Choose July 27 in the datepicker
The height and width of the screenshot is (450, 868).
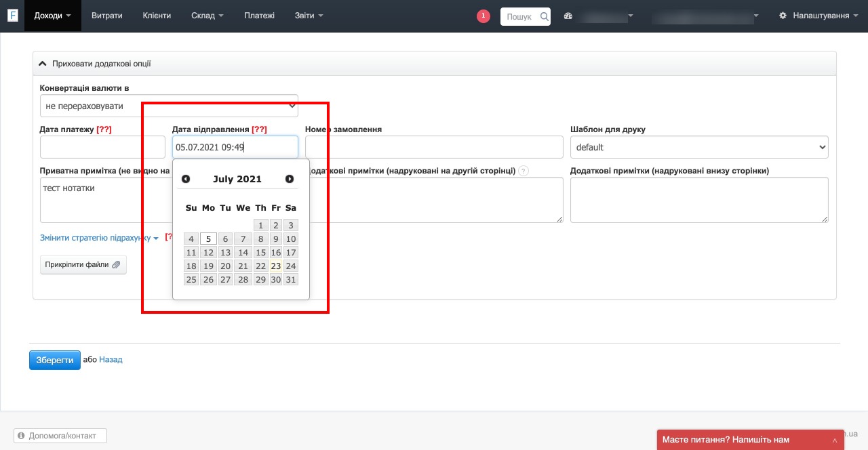tap(226, 279)
